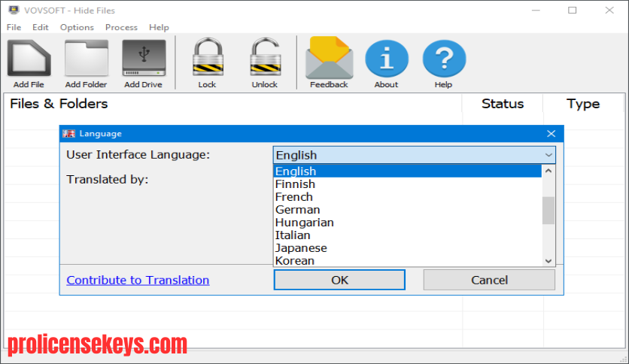Click the language list scrollbar thumb
This screenshot has width=629, height=364.
click(548, 211)
